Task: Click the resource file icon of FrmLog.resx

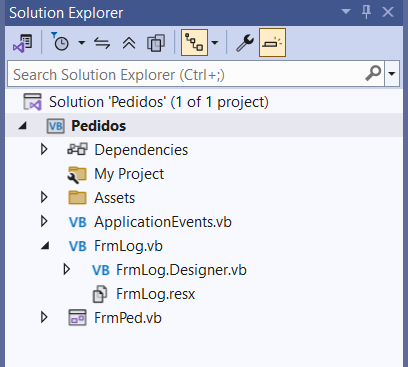Action: pos(100,294)
